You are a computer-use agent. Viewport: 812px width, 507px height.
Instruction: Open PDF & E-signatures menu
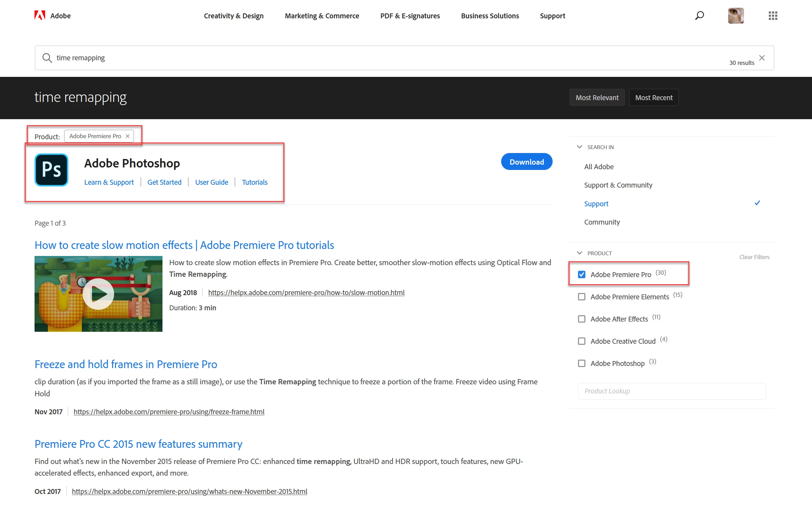pyautogui.click(x=410, y=16)
